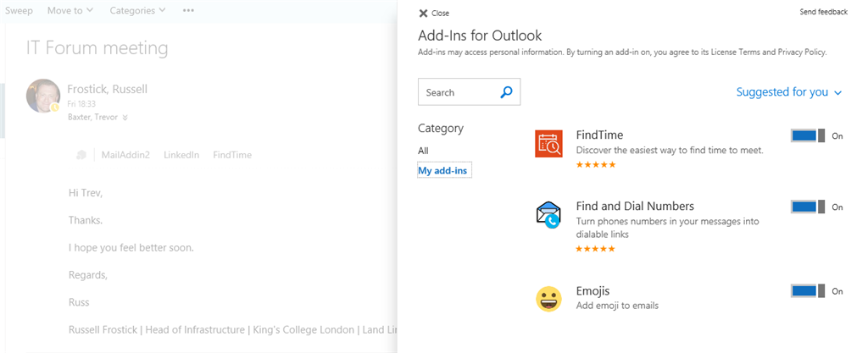
Task: Click the speech bubble add-in icon
Action: tap(81, 155)
